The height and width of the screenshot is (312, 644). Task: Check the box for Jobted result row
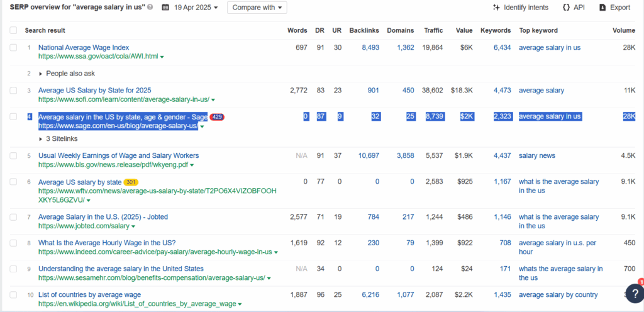coord(14,217)
